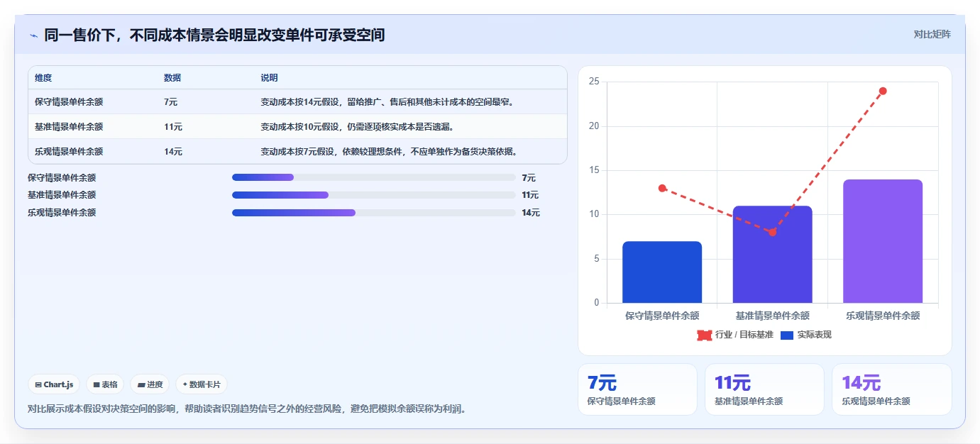Click the footer note starting 对比展示成本假设
Image resolution: width=980 pixels, height=444 pixels.
[x=247, y=409]
